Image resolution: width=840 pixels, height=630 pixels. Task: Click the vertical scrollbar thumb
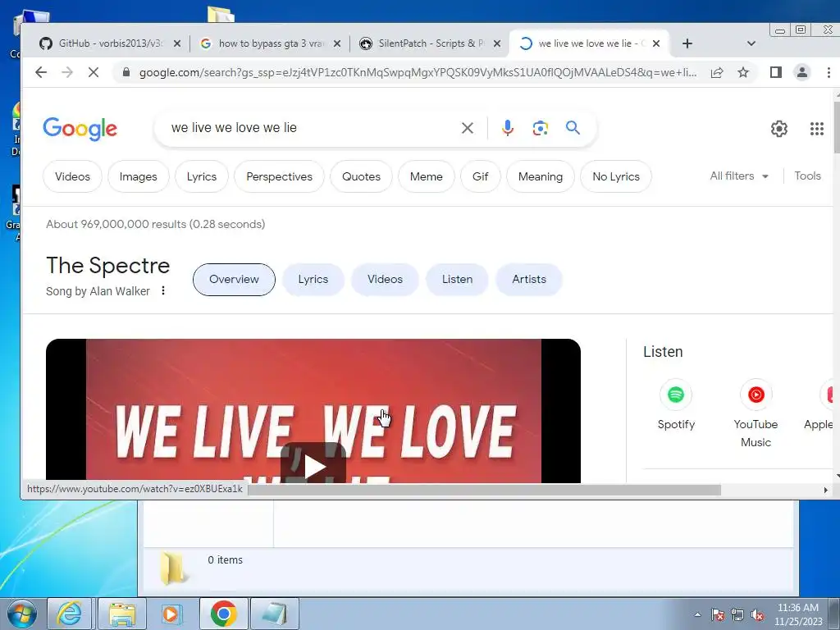pyautogui.click(x=836, y=126)
